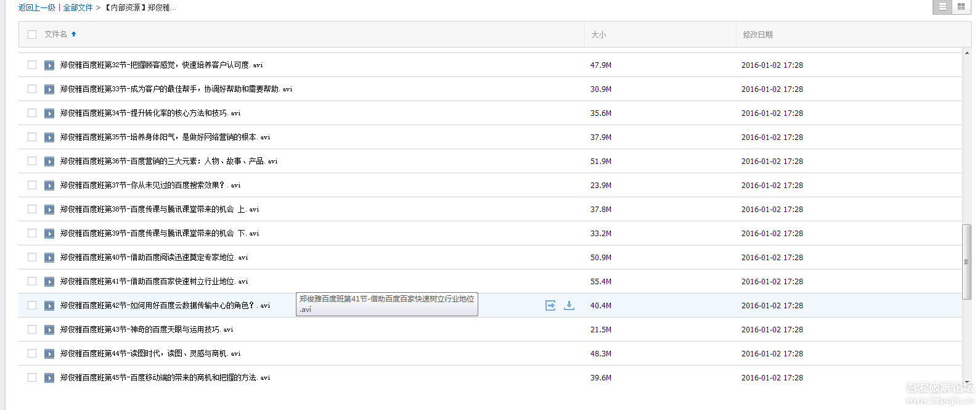Image resolution: width=980 pixels, height=410 pixels.
Task: Check the box for lesson 33 file
Action: click(x=32, y=89)
